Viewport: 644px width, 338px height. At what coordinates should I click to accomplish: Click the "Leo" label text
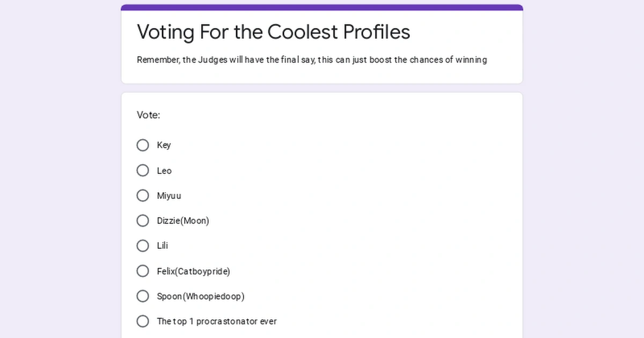click(164, 171)
